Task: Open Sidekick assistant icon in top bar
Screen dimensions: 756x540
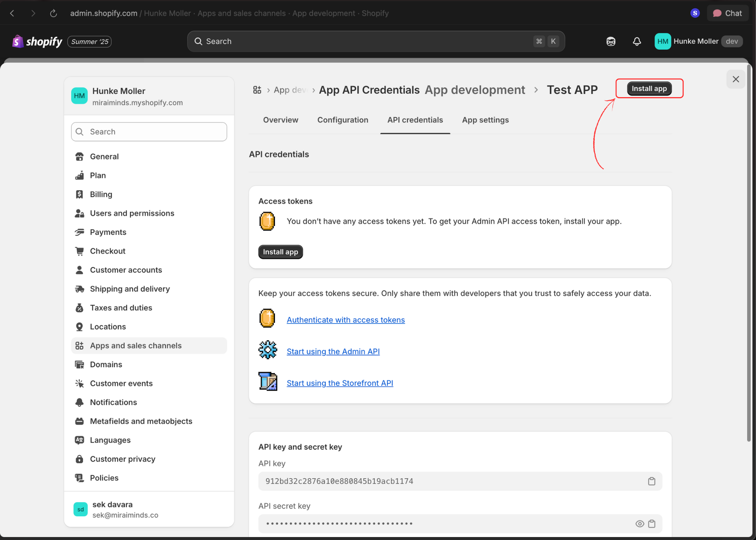Action: coord(611,41)
